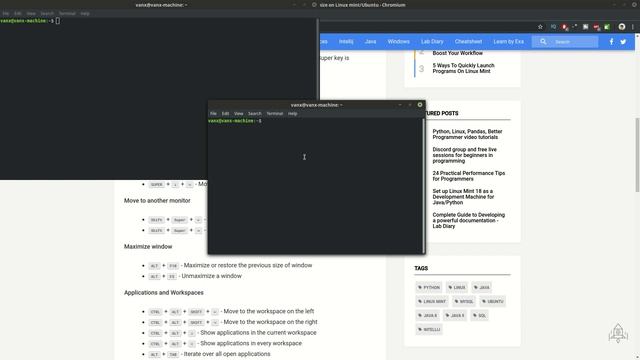
Task: Open the Learn by Exa nav link
Action: 508,42
